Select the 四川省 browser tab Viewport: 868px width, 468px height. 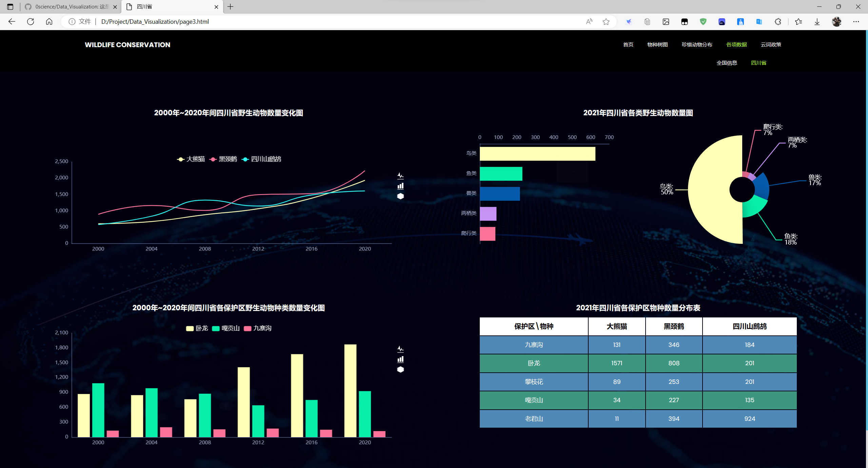[x=172, y=7]
